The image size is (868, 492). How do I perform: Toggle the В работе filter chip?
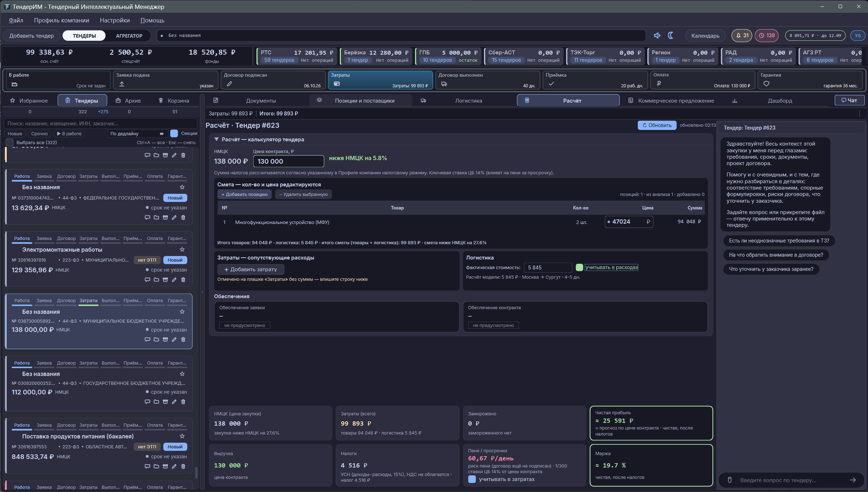pyautogui.click(x=70, y=134)
